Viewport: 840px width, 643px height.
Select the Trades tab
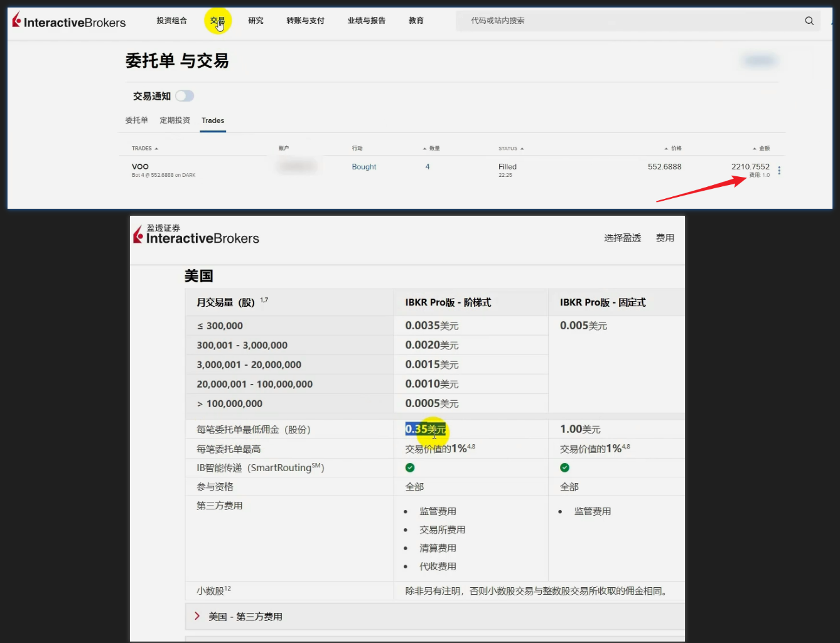[x=213, y=120]
